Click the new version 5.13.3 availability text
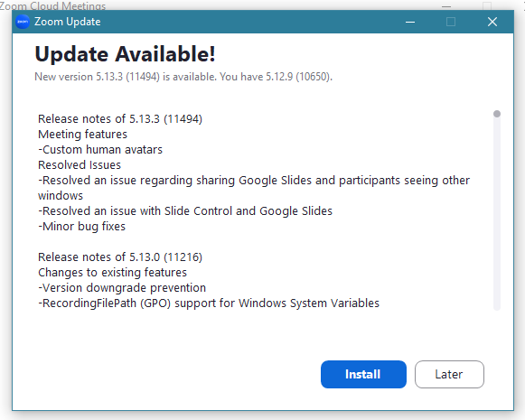 point(183,77)
